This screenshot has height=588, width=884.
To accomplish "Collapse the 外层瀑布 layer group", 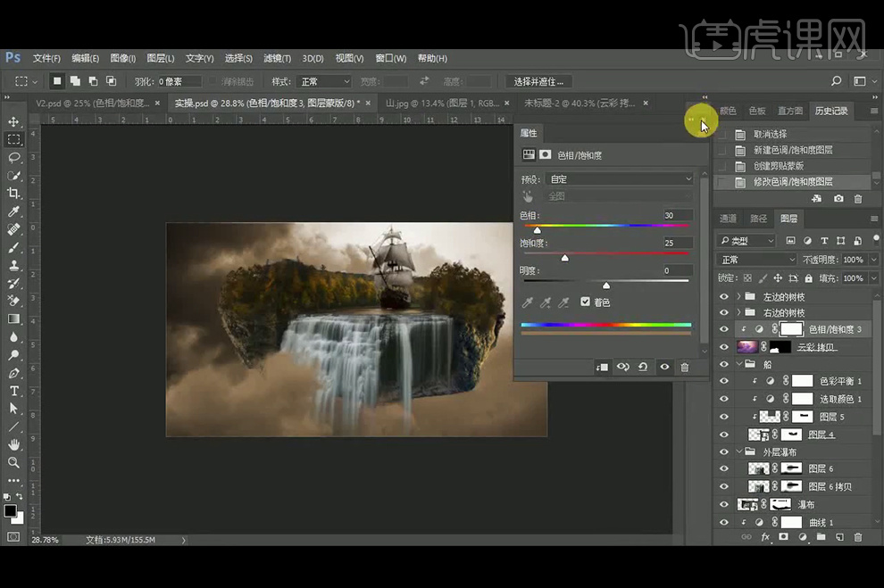I will click(x=738, y=451).
